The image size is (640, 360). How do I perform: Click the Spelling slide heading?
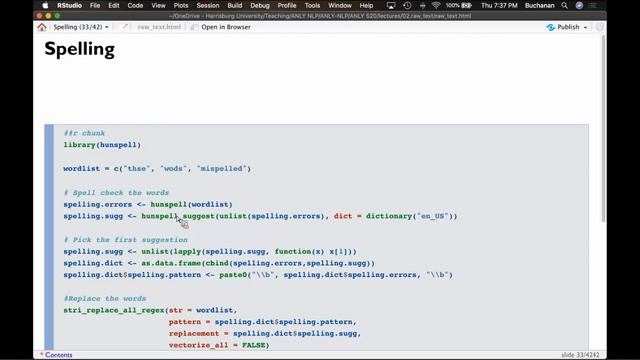point(80,49)
